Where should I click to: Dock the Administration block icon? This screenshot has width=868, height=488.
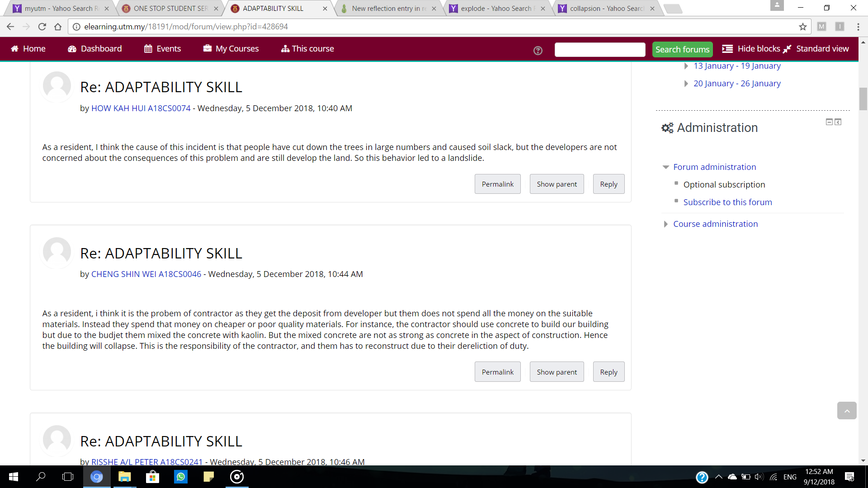(838, 122)
